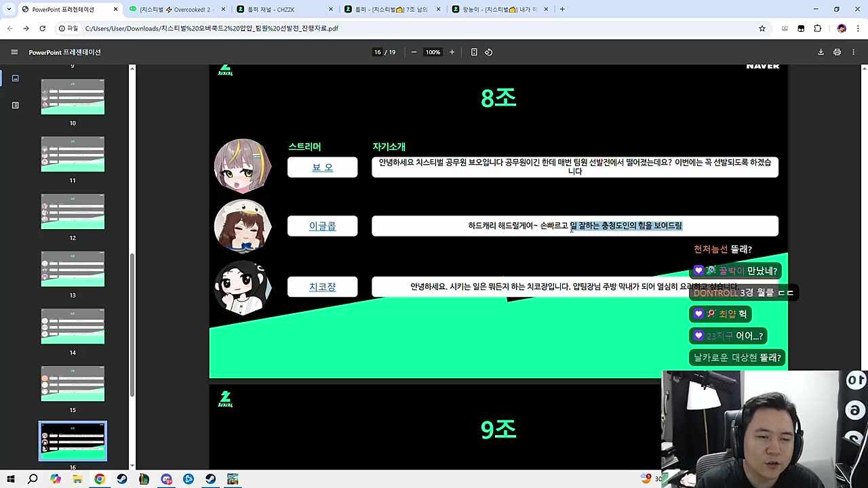
Task: Open the 치코장 streamer link
Action: point(322,287)
